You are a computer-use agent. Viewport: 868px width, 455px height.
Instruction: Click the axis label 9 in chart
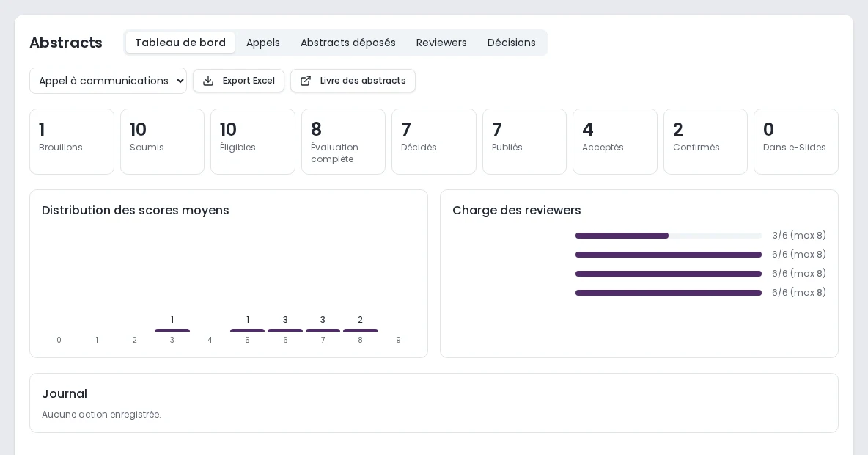tap(398, 341)
